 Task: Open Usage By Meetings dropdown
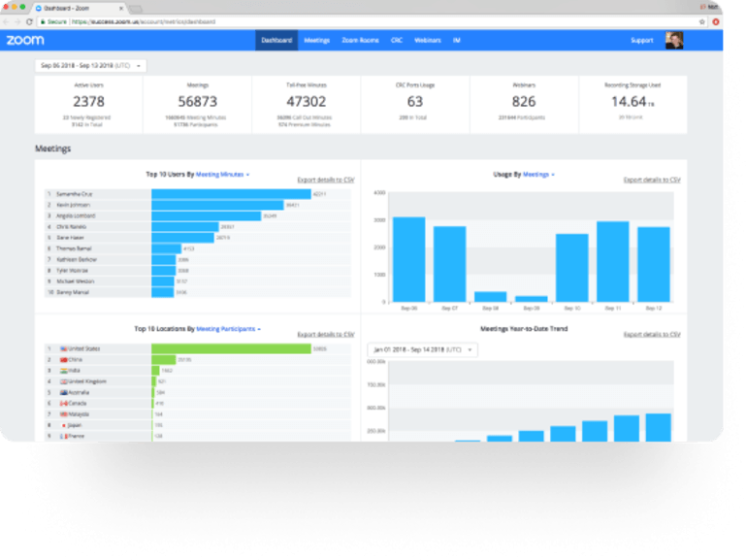(x=538, y=175)
